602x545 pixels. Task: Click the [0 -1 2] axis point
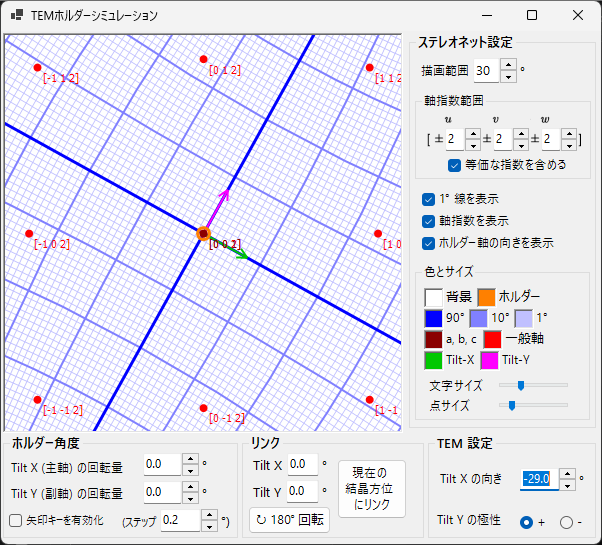point(203,408)
